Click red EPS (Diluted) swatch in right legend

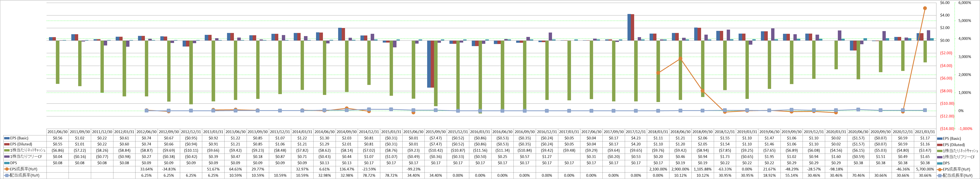click(x=939, y=144)
